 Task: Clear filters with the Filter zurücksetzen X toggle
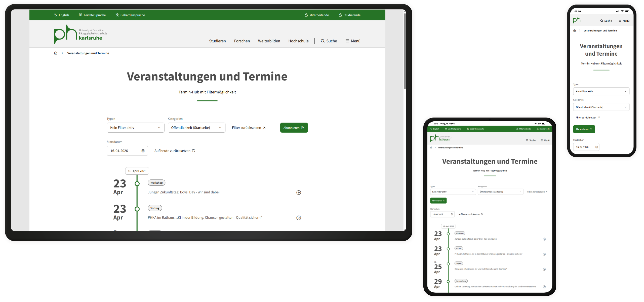264,128
